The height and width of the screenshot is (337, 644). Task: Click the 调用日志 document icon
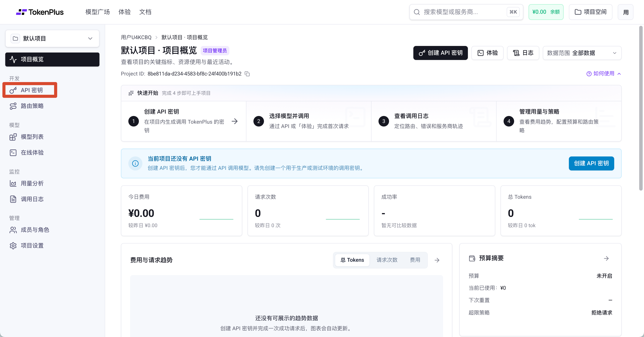tap(13, 199)
